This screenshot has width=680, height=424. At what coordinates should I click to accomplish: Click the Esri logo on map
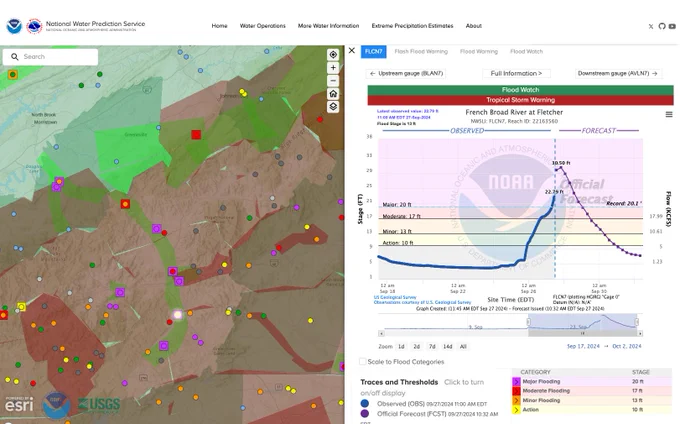click(x=19, y=404)
